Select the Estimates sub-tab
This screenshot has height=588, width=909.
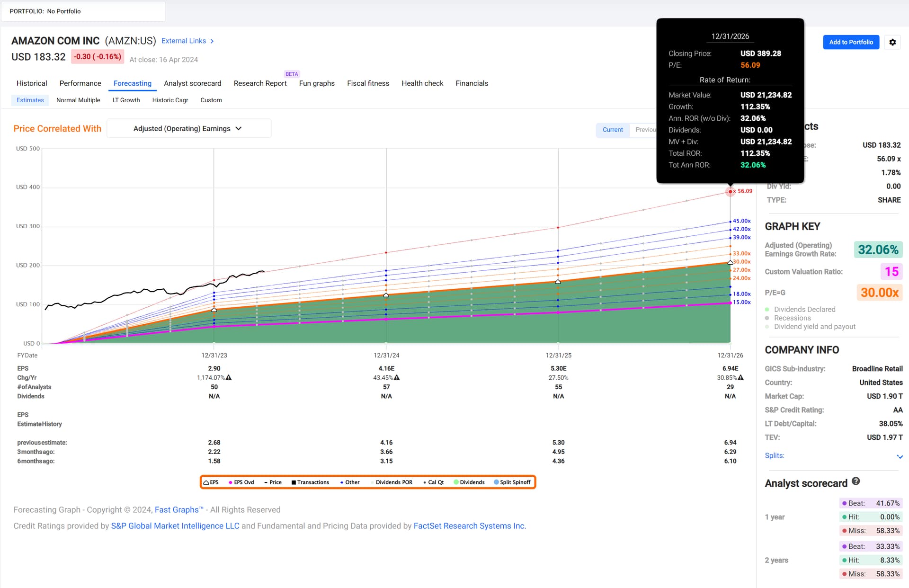[30, 100]
